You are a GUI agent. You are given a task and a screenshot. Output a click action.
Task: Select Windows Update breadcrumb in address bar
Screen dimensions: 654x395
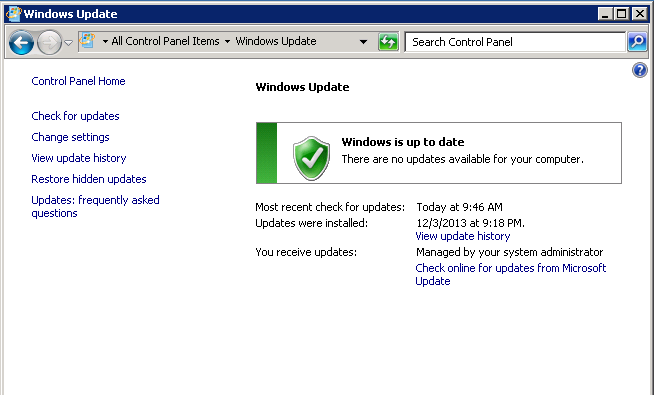click(276, 41)
